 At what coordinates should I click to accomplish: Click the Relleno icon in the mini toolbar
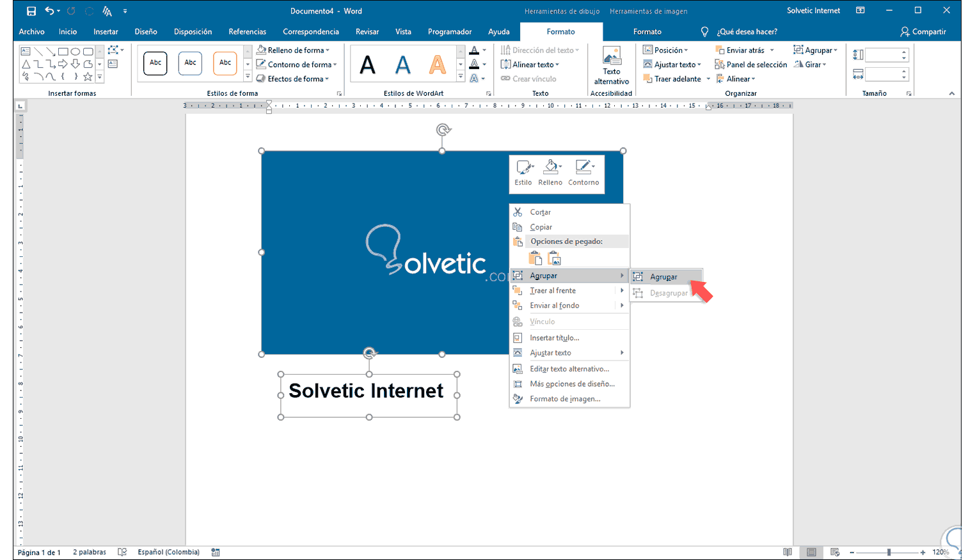click(550, 173)
